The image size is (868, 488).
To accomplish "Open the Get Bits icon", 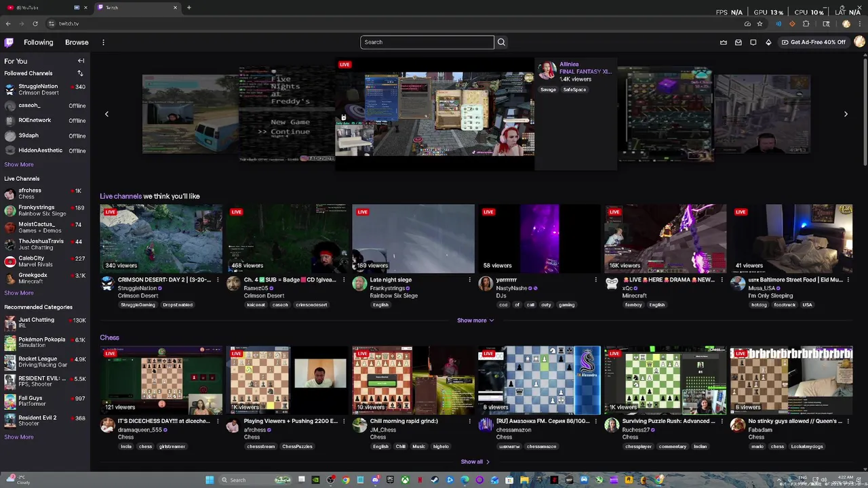I will (768, 42).
